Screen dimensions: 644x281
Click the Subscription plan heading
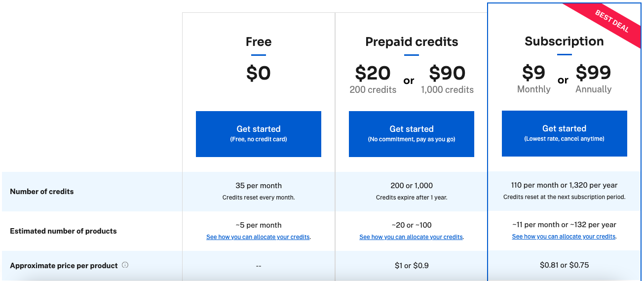tap(564, 41)
